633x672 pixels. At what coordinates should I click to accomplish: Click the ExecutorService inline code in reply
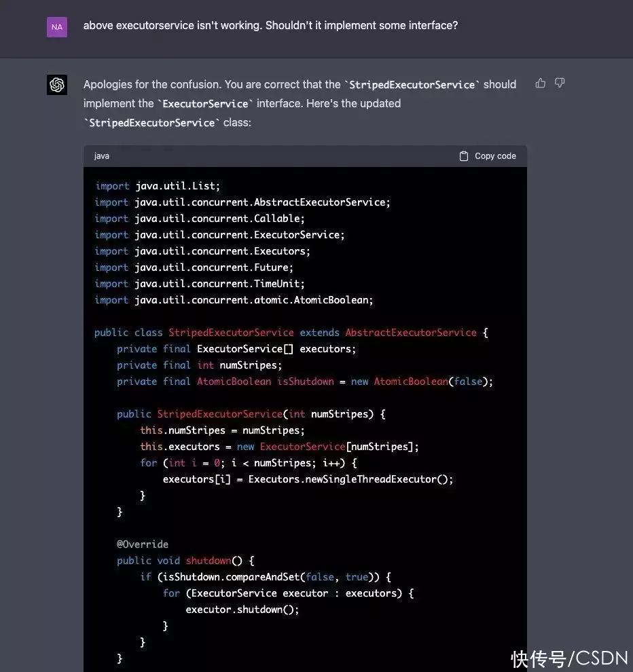(205, 104)
